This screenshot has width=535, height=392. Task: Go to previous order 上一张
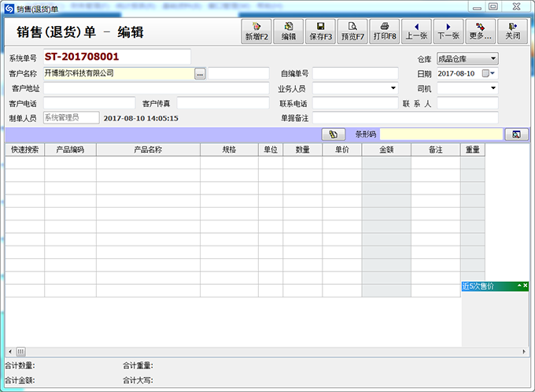coord(416,31)
